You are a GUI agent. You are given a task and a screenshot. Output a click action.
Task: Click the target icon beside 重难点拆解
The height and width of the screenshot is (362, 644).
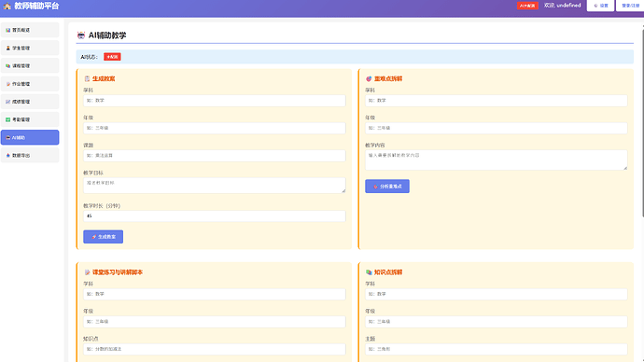[369, 78]
